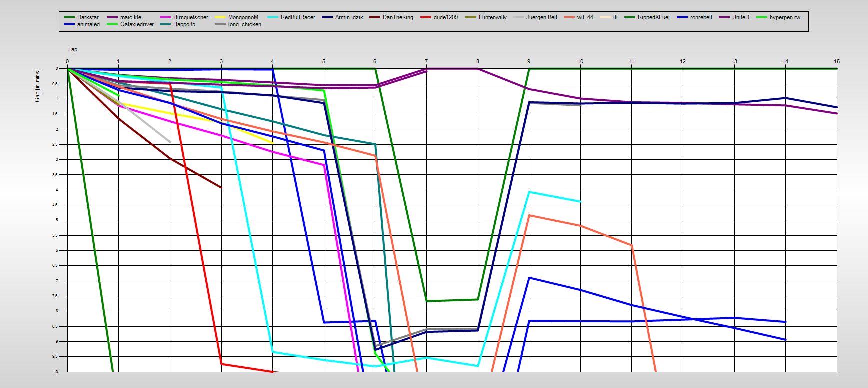Select the hyperpen.rw legend label

click(785, 17)
